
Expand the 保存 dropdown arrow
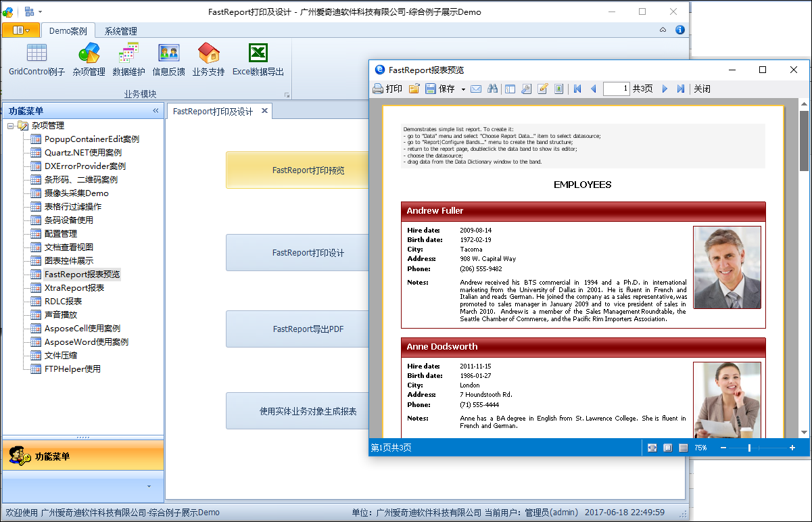463,89
